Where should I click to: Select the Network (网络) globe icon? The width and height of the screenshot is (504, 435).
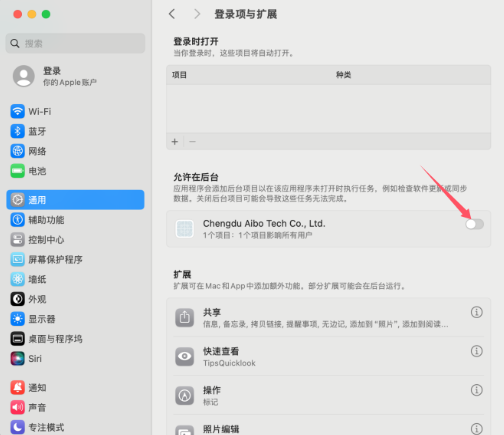coord(17,151)
